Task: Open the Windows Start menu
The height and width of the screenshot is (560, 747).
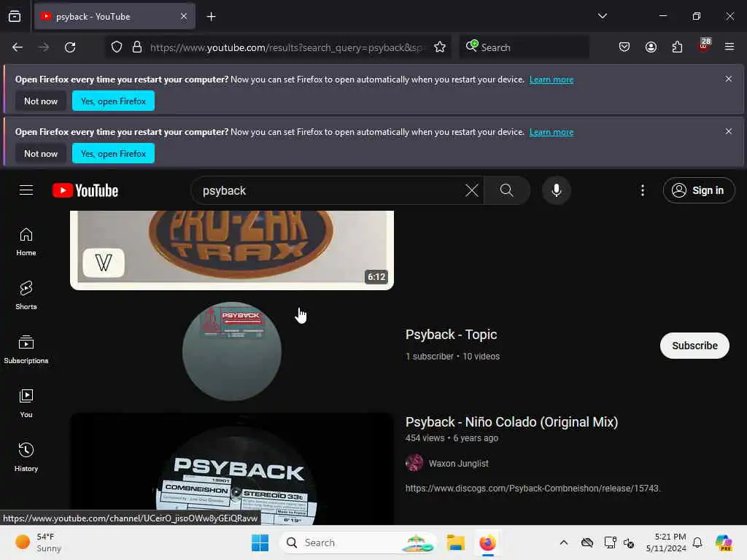Action: pyautogui.click(x=260, y=542)
